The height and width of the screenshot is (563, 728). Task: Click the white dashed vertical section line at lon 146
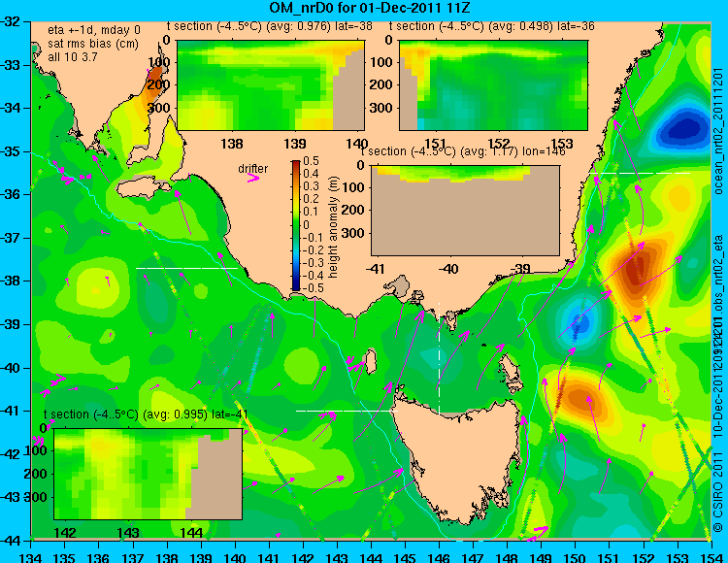coord(439,357)
